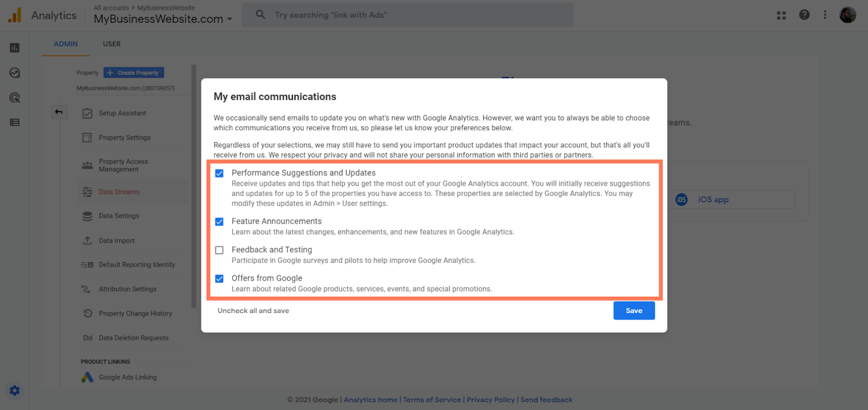868x410 pixels.
Task: Enable the Feedback and Testing checkbox
Action: click(x=219, y=250)
